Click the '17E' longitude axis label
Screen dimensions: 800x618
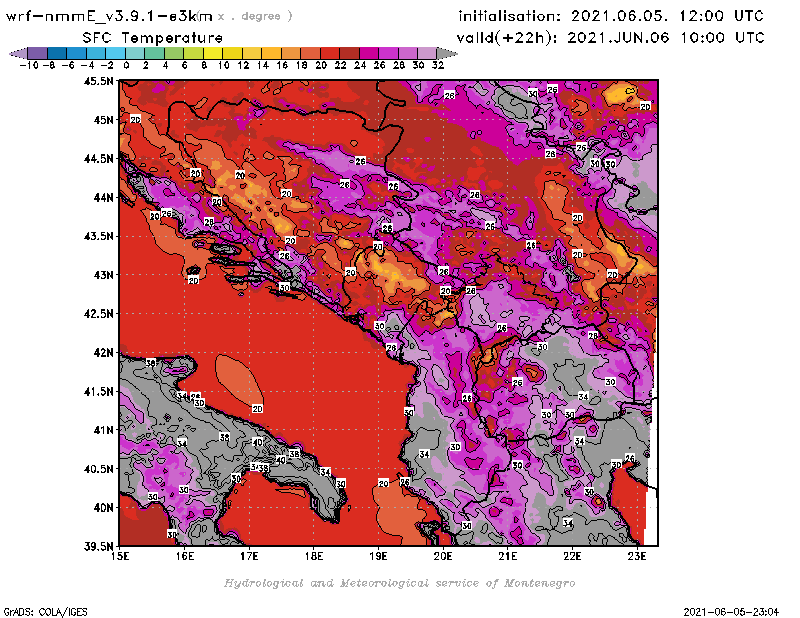tap(249, 556)
